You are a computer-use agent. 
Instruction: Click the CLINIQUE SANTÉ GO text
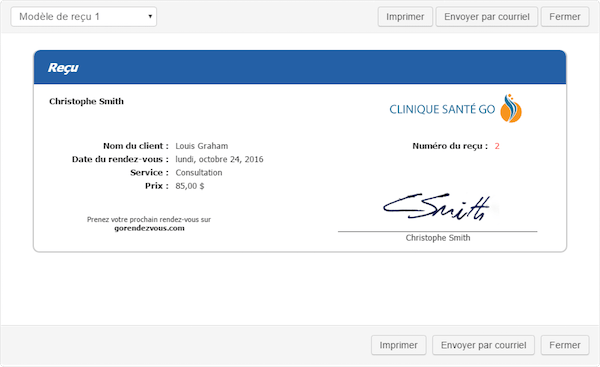442,109
